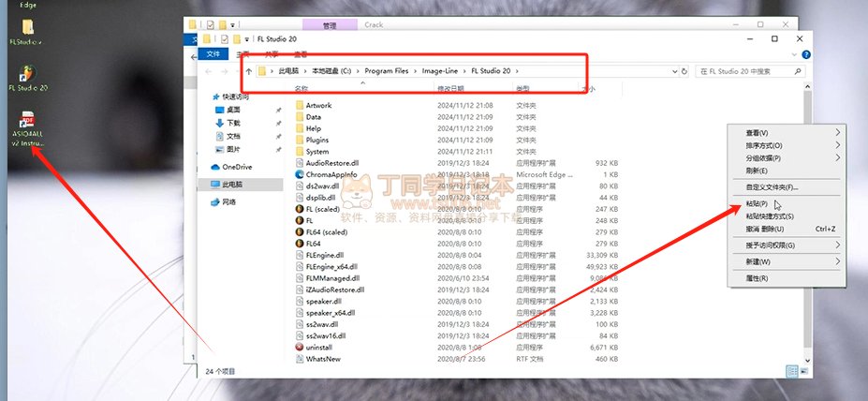
Task: Open 图片 under quick access
Action: click(228, 150)
